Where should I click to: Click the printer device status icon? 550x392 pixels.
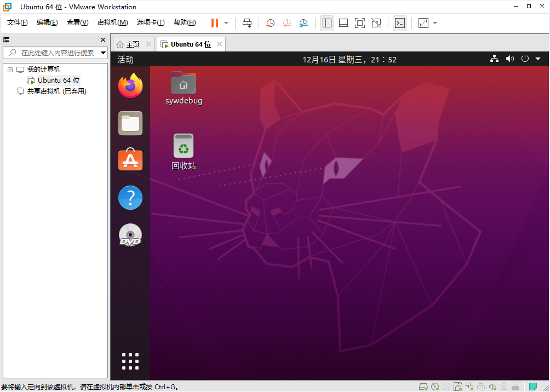(x=481, y=387)
